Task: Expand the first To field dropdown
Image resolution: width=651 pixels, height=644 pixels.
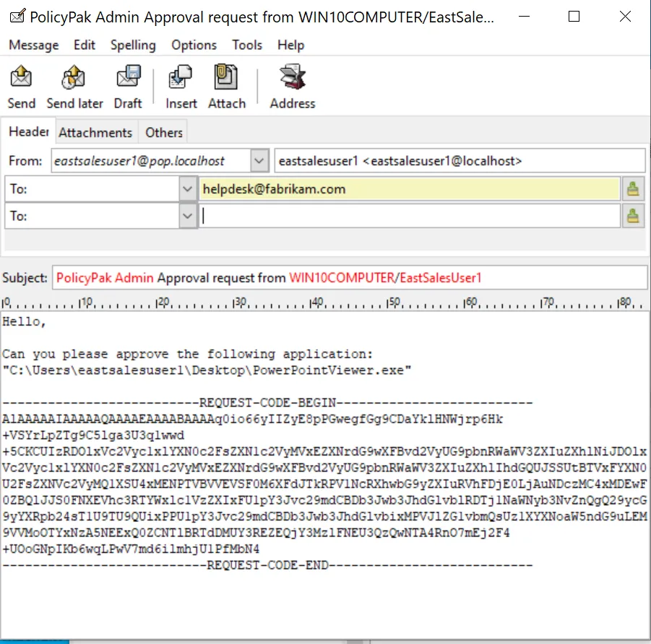Action: point(188,188)
